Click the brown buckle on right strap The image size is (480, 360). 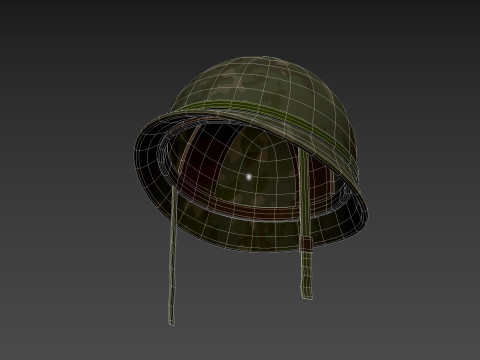307,244
